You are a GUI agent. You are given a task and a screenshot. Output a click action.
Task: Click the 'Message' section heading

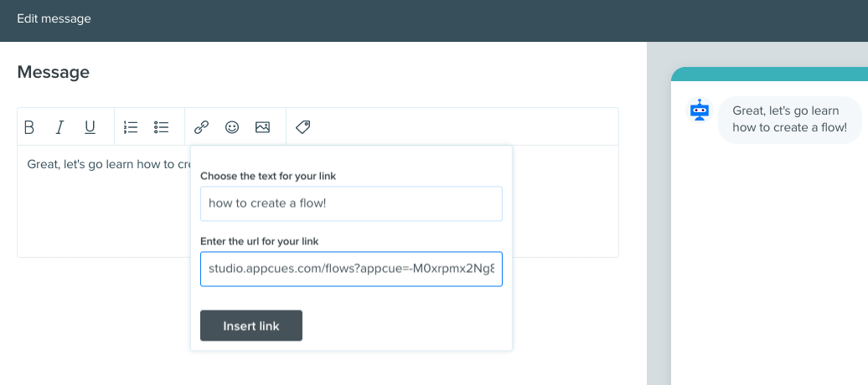(53, 72)
